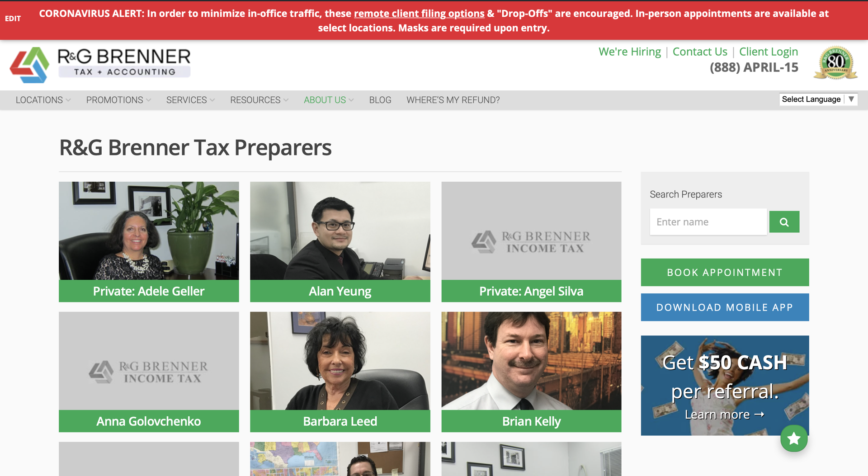This screenshot has width=868, height=476.
Task: Open the Select Language dropdown
Action: point(818,99)
